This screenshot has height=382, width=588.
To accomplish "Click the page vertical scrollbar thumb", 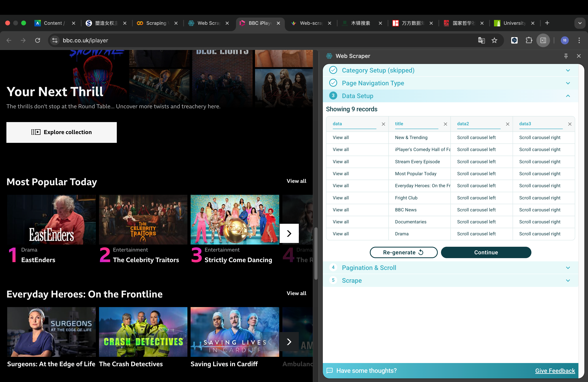I will tap(316, 254).
